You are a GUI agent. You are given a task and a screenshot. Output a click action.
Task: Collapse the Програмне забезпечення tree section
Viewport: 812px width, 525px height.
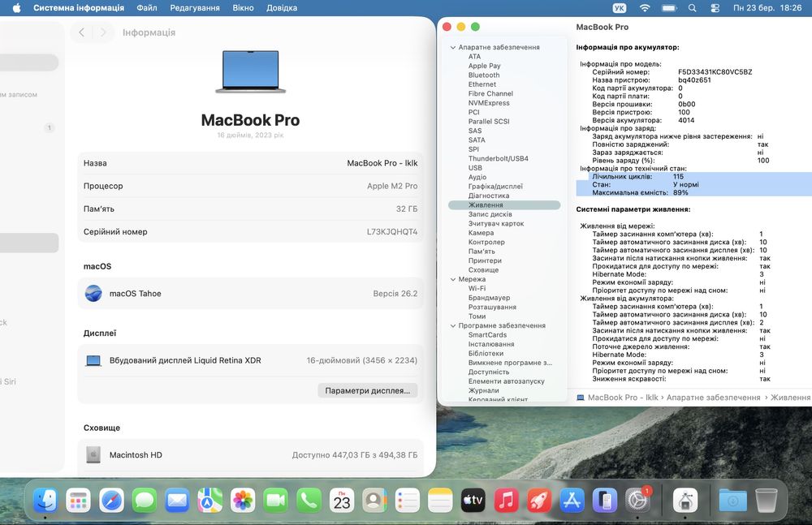click(x=453, y=325)
